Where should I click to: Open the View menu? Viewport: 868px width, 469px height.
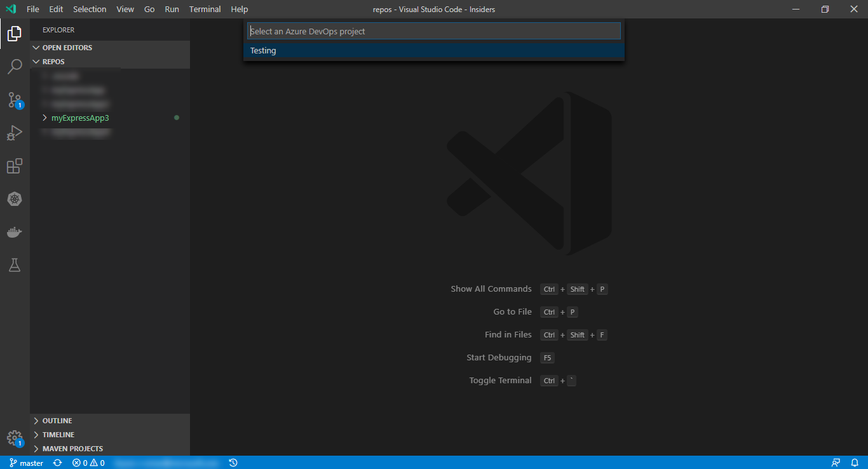click(125, 10)
